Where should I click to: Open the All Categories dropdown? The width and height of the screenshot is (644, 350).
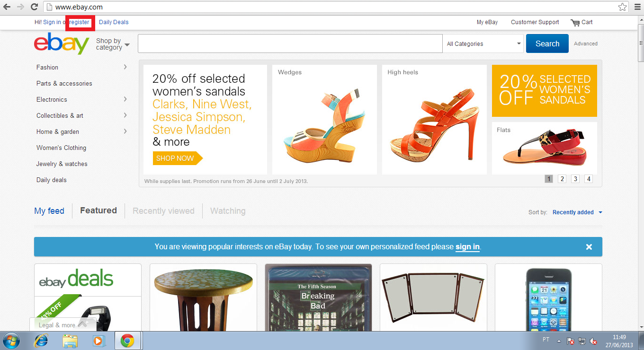[x=483, y=44]
